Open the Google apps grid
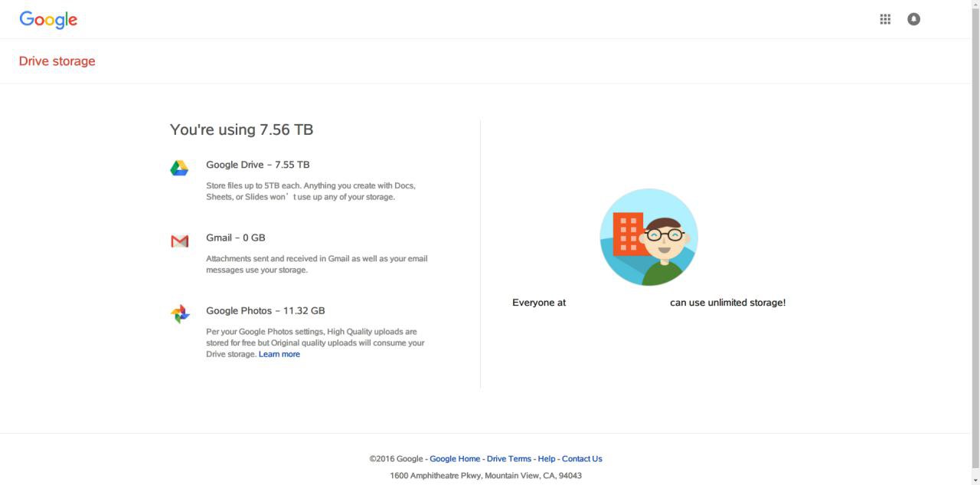Screen dimensions: 980x485 point(885,19)
